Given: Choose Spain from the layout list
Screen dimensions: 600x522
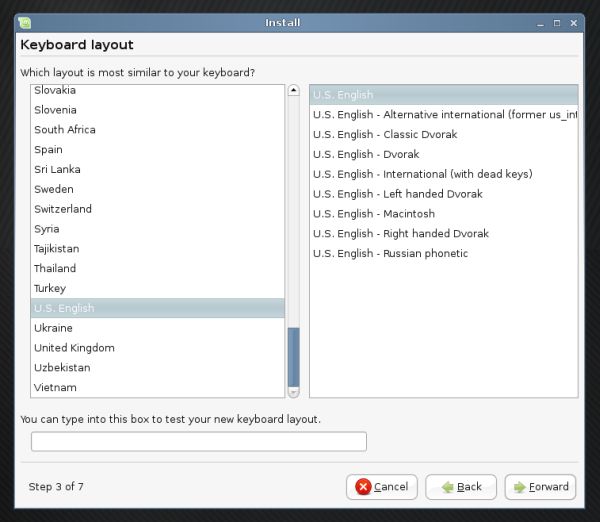Looking at the screenshot, I should (x=157, y=150).
